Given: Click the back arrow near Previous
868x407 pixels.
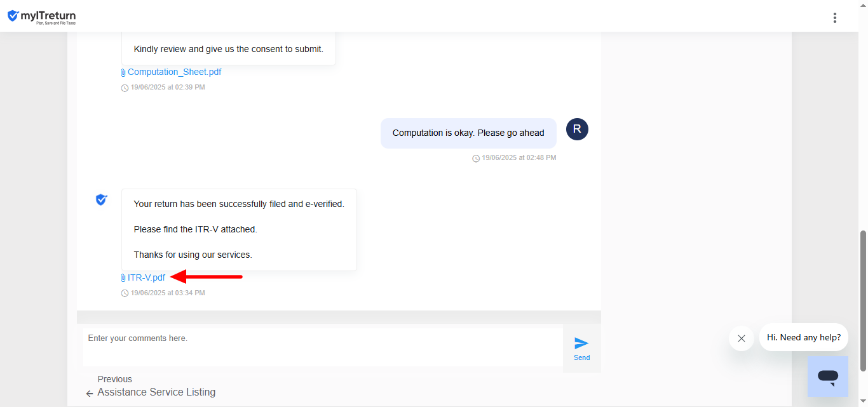Looking at the screenshot, I should pyautogui.click(x=90, y=394).
